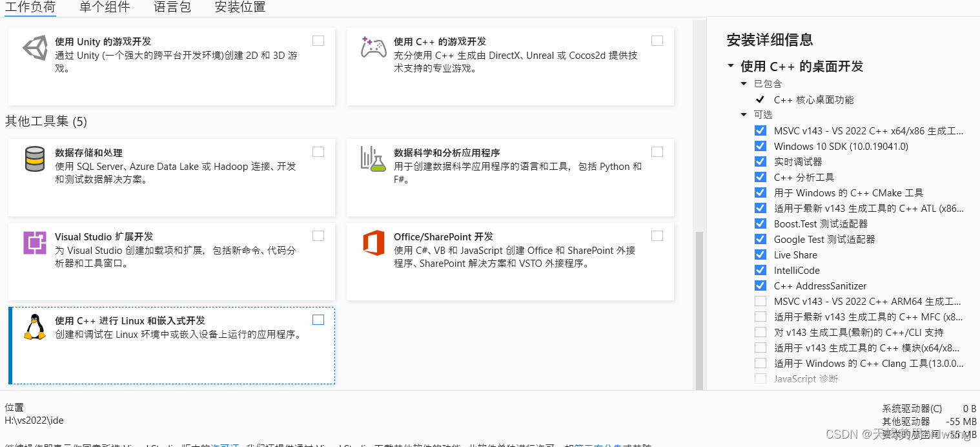Click the 数据存储和处理 card title
Image resolution: width=980 pixels, height=447 pixels.
click(x=88, y=153)
